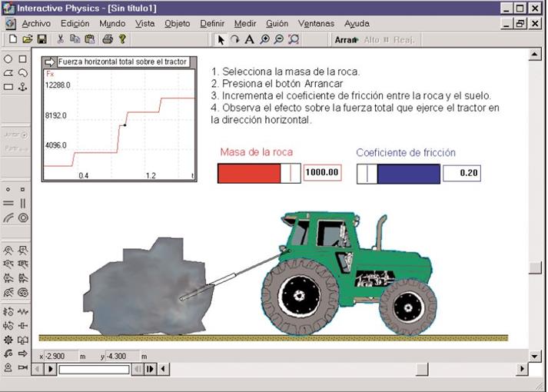Click the y coordinate field showing -4.300
Image resolution: width=548 pixels, height=392 pixels.
122,357
